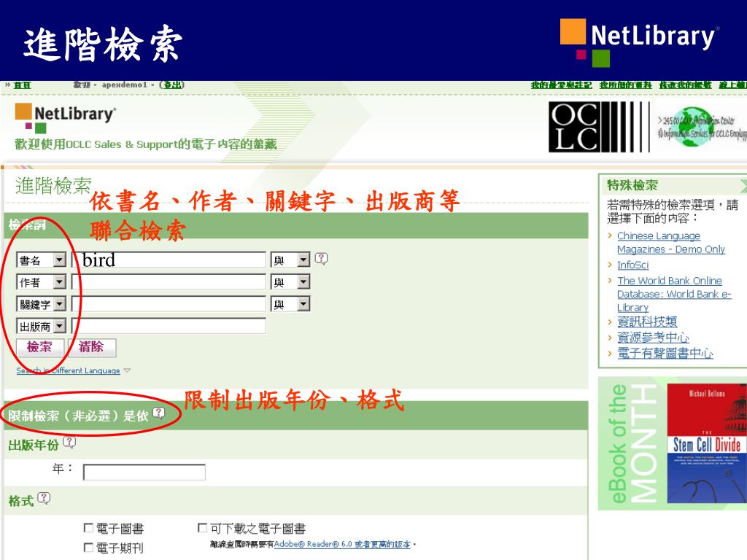
Task: Check the 電子期刊 format checkbox
Action: pyautogui.click(x=88, y=547)
